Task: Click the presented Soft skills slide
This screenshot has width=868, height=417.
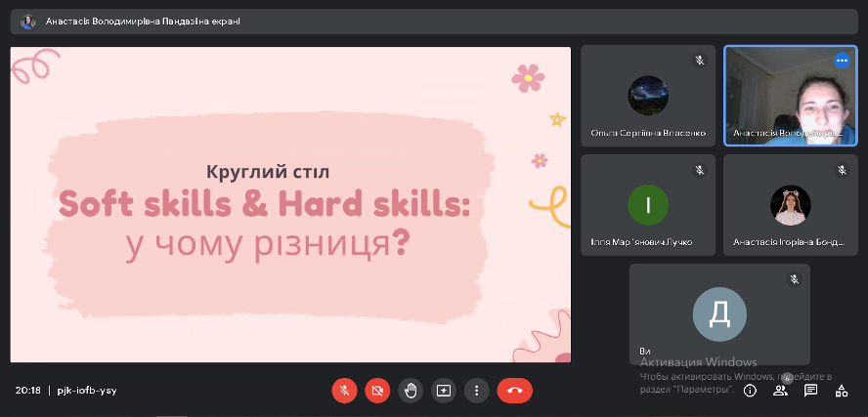Action: click(x=290, y=204)
